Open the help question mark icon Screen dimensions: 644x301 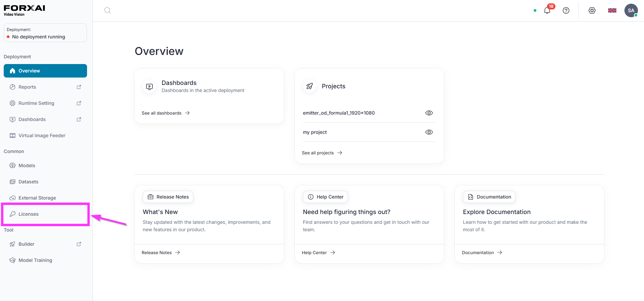point(566,10)
